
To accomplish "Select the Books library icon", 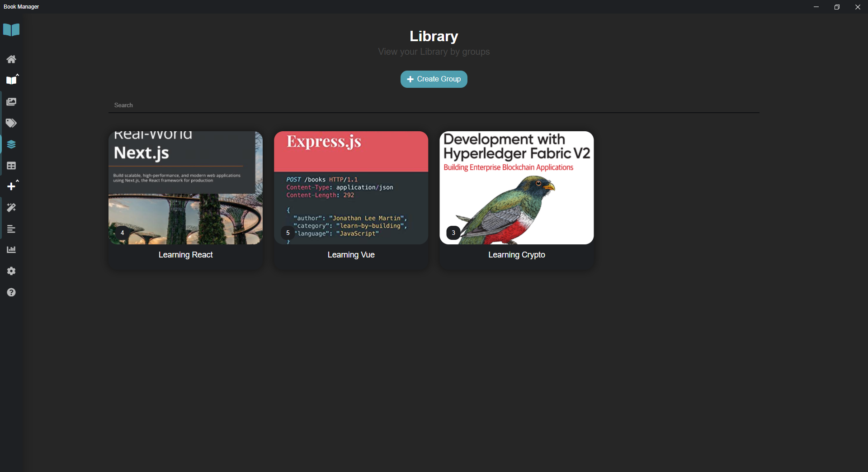I will pos(11,80).
